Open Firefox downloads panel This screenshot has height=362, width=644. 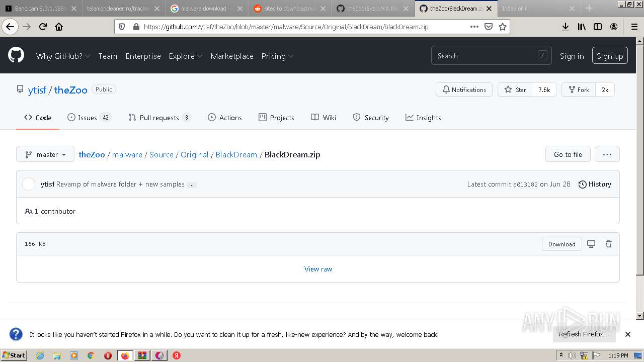click(x=566, y=27)
